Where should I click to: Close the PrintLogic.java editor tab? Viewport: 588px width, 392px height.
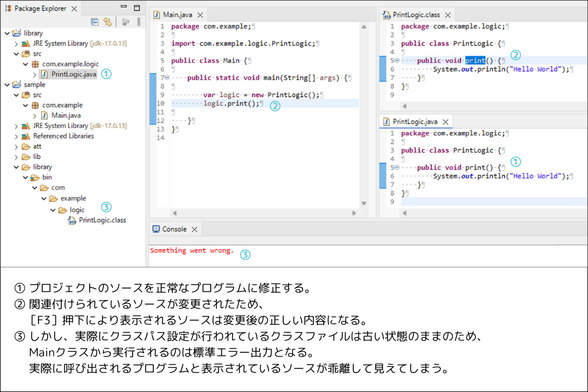tap(446, 122)
